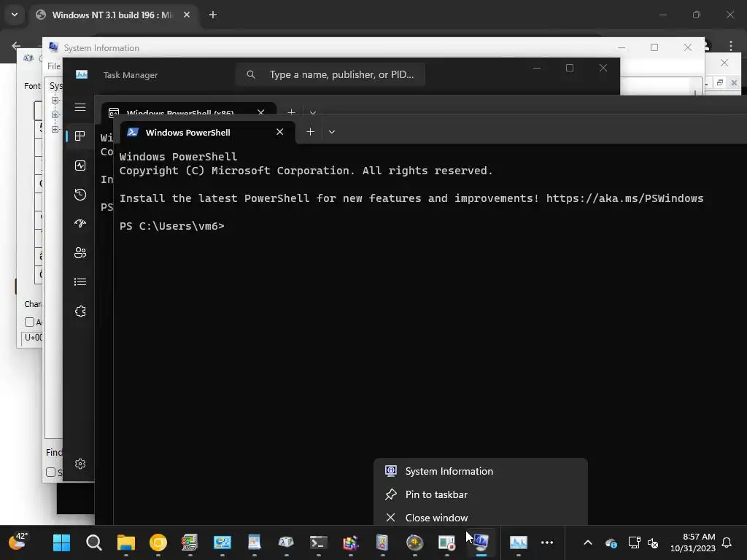This screenshot has width=747, height=560.
Task: Click the muted volume tray icon
Action: coord(653,542)
